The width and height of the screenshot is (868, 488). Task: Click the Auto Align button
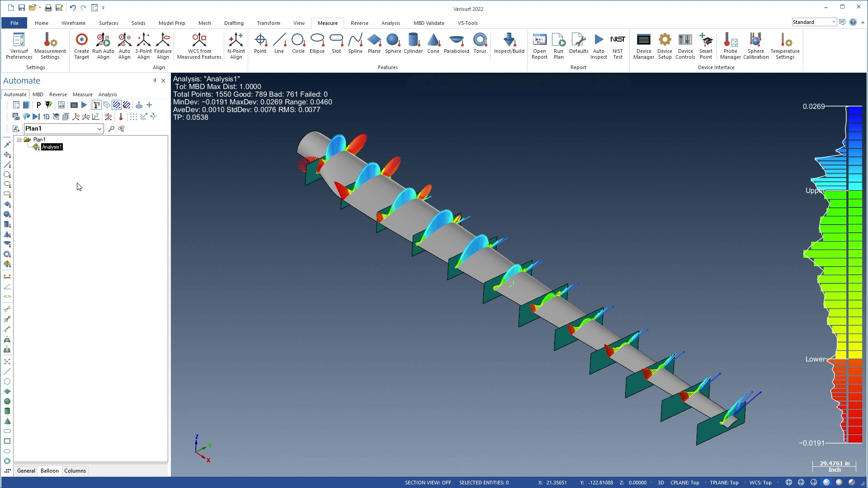[124, 46]
